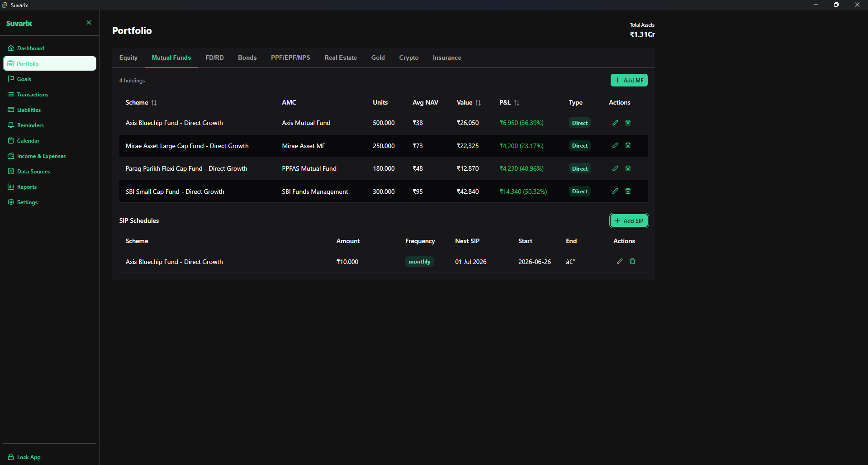
Task: Switch to the Equity tab
Action: 128,58
